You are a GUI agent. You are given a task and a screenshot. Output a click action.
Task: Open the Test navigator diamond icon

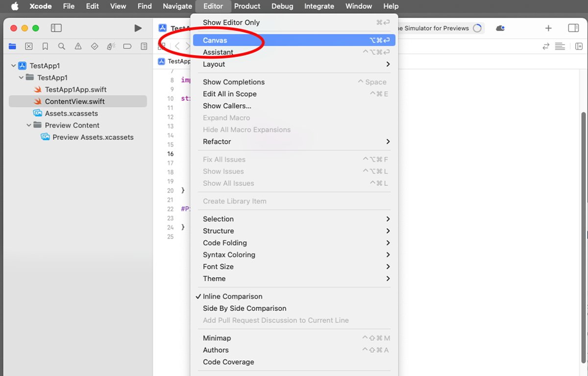pos(95,47)
